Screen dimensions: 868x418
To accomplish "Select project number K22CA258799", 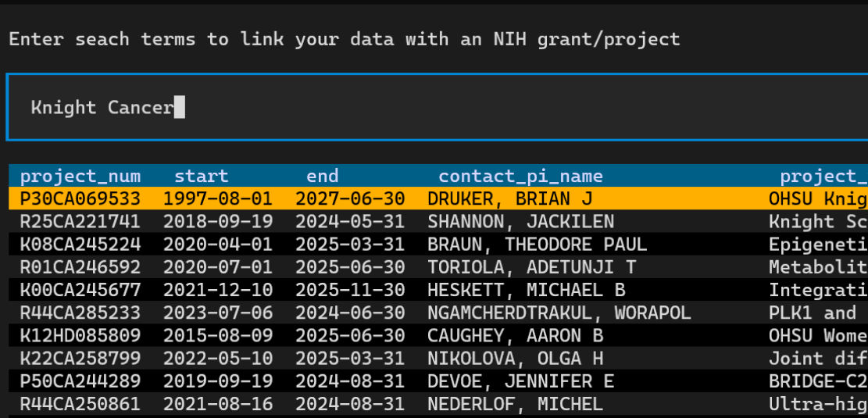I will [80, 359].
